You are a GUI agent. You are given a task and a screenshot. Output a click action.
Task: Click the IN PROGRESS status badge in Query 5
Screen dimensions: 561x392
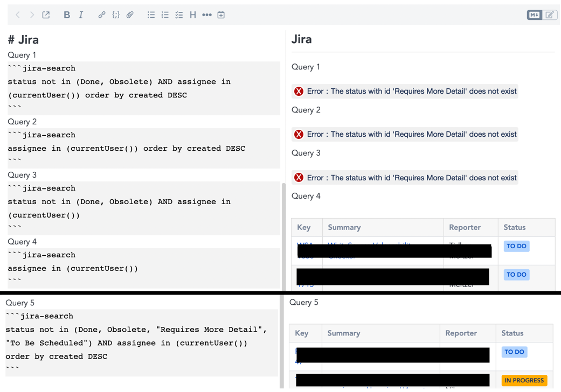coord(524,380)
